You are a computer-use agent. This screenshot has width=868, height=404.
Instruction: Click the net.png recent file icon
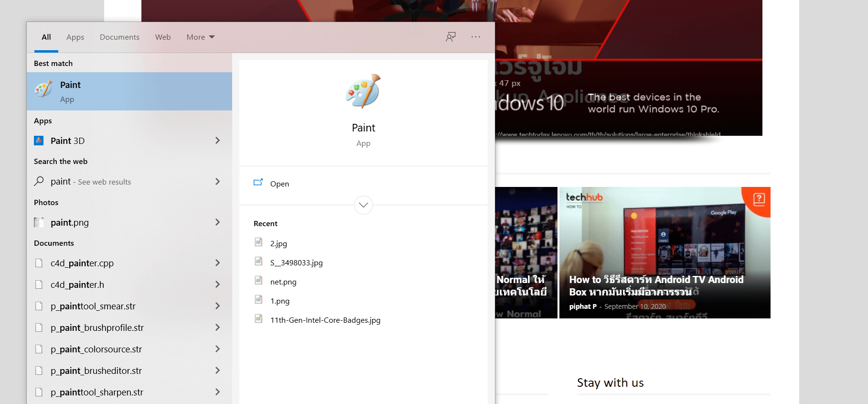(258, 280)
